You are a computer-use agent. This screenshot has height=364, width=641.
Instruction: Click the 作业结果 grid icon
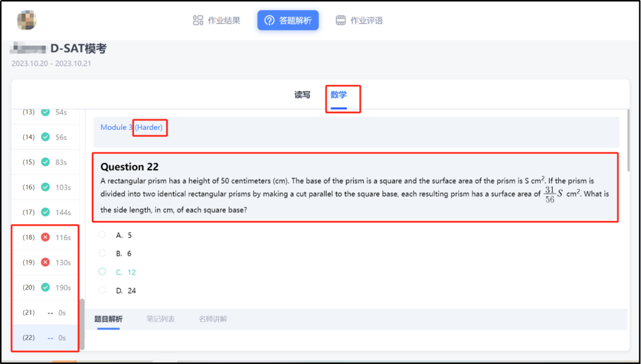point(198,21)
